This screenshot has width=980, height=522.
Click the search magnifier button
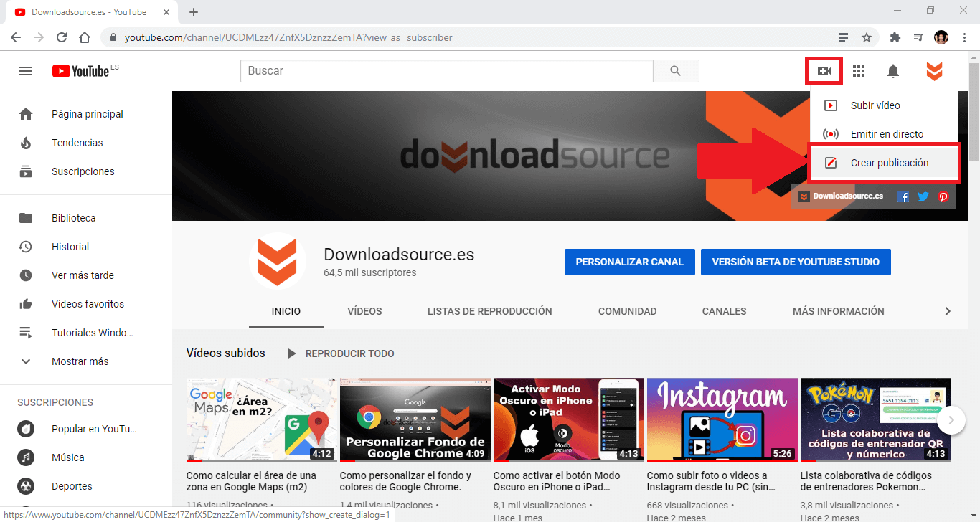point(676,71)
